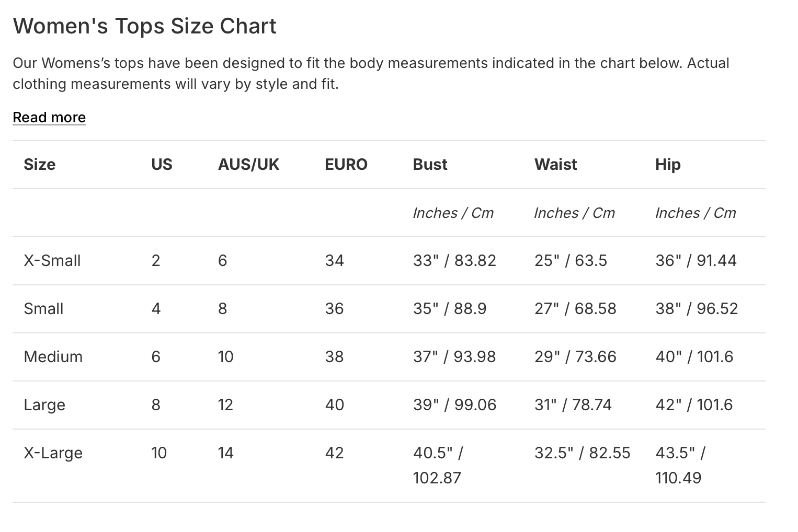Click the Read more link

tap(49, 117)
